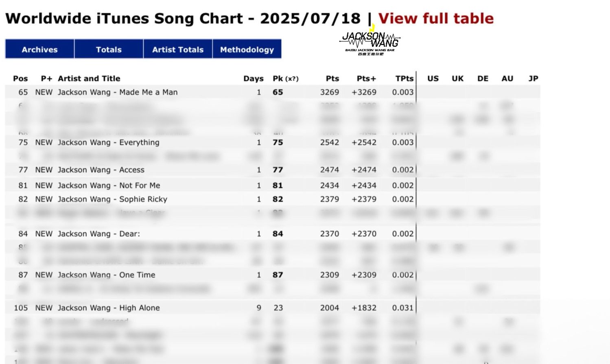Switch to Artist Totals tab
This screenshot has width=610, height=364.
[x=178, y=49]
